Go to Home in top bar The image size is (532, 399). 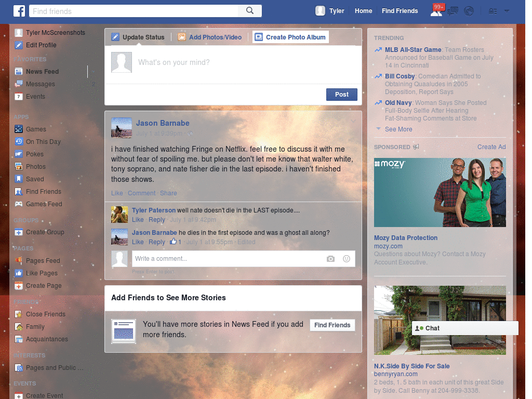pyautogui.click(x=363, y=11)
